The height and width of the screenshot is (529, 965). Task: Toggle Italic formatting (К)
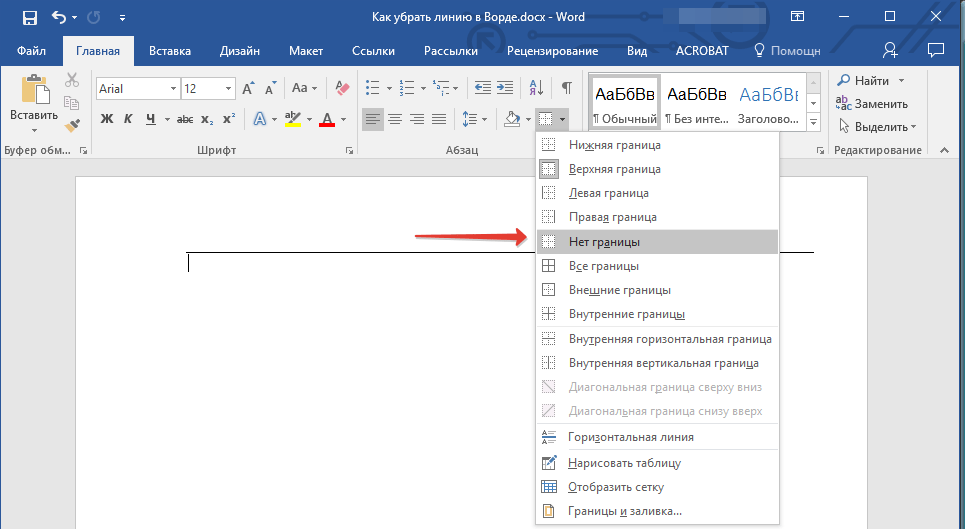[x=129, y=120]
